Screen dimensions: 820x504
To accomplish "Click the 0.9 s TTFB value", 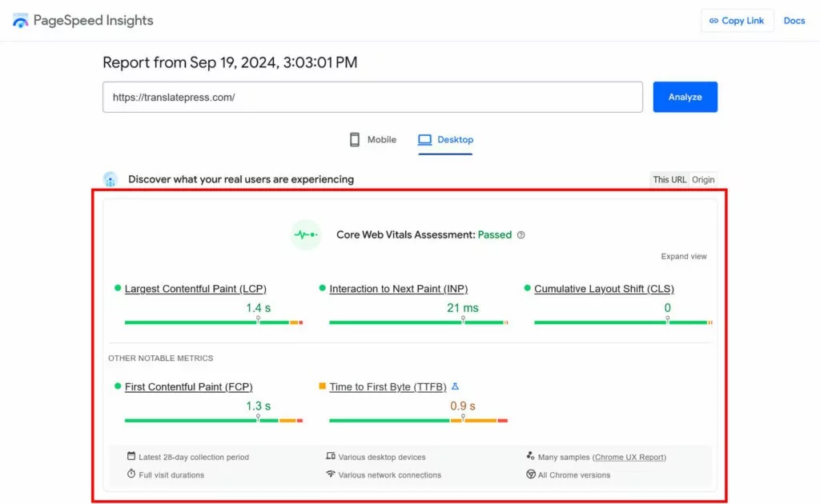I will 463,406.
